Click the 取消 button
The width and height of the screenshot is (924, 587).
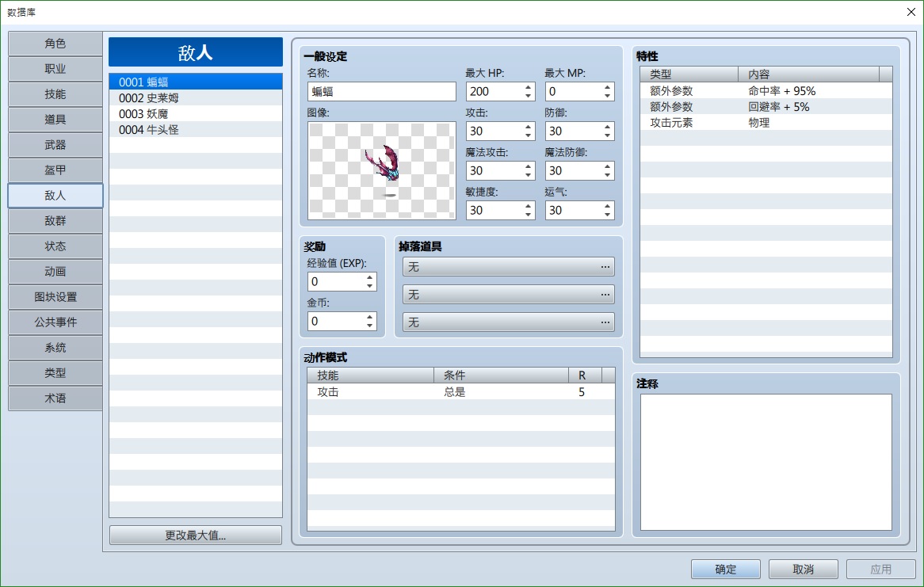coord(804,570)
